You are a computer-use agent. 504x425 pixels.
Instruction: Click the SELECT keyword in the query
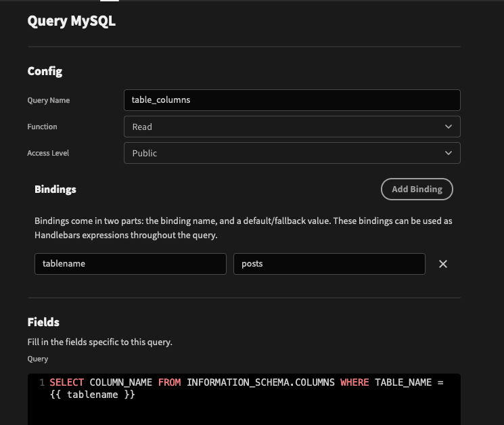point(66,382)
